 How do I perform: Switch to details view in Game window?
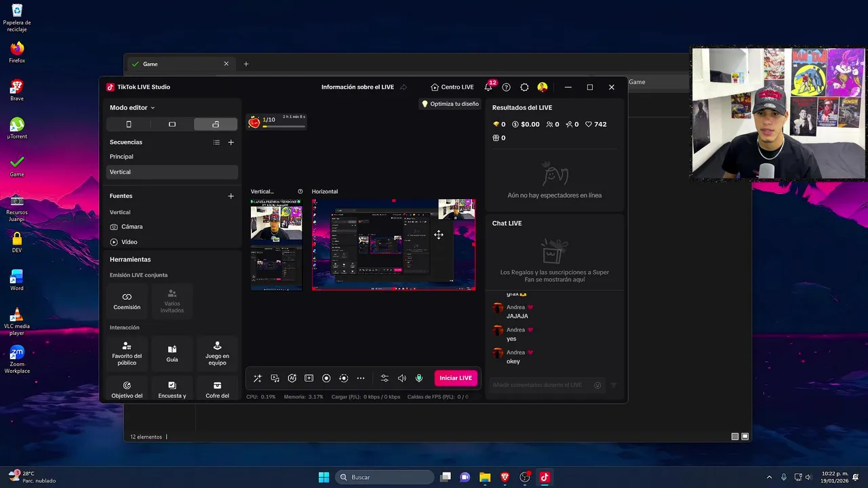[x=735, y=437]
